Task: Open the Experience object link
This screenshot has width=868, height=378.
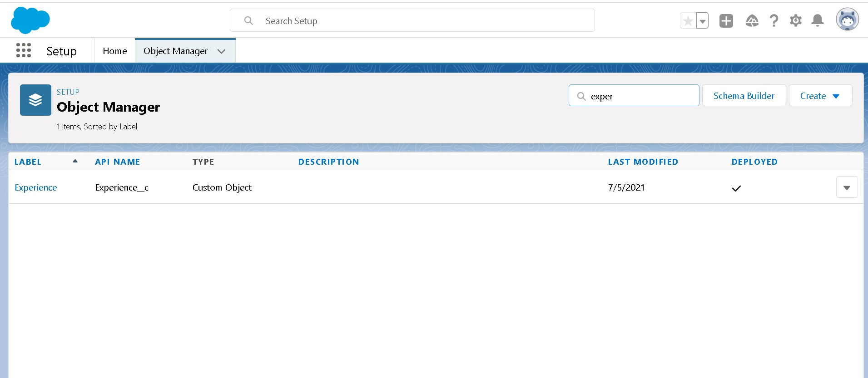Action: tap(36, 187)
